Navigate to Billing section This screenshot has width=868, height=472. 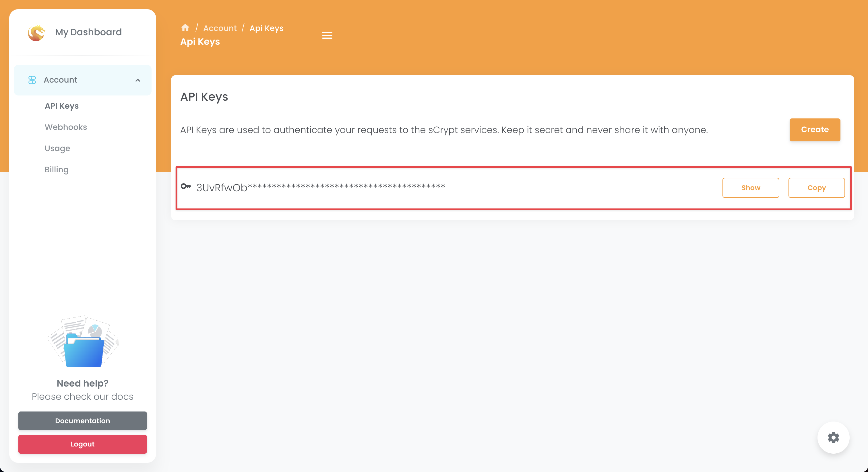57,170
